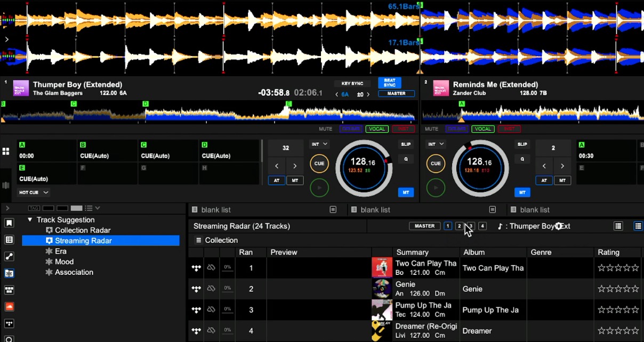Click the cloud-off icon for Genie

[211, 289]
